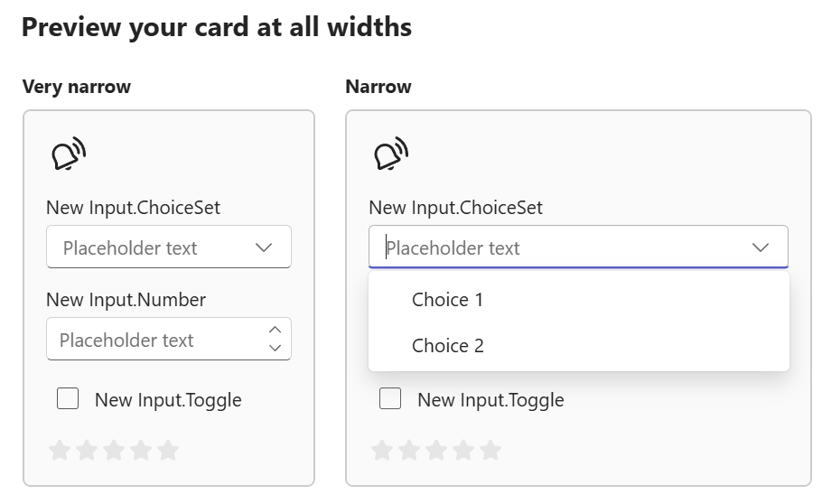The width and height of the screenshot is (822, 504).
Task: Collapse the open ChoiceSet dropdown chevron
Action: 761,248
